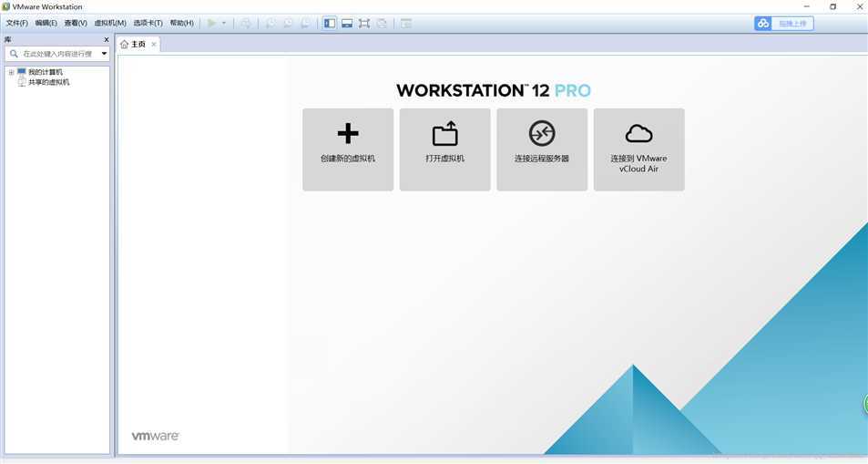Screen dimensions: 868x464
Task: Open the 选项卡(T) menu
Action: coord(148,24)
